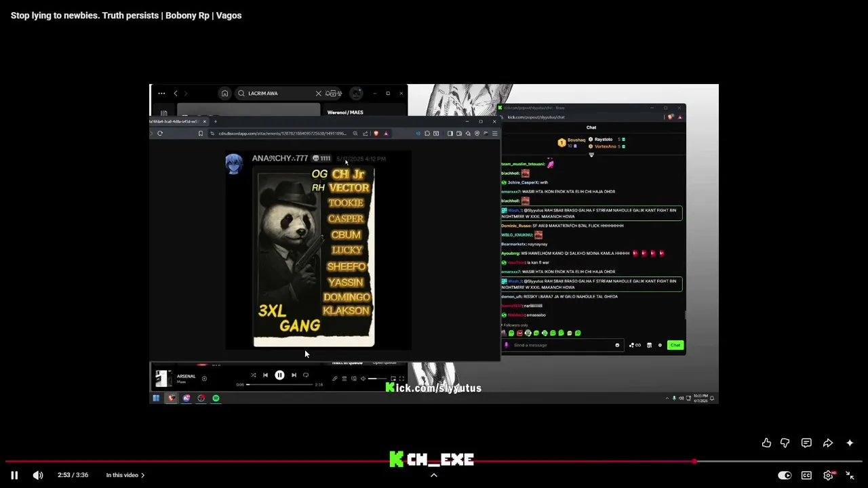The width and height of the screenshot is (868, 488).
Task: Click the cdn.discordapp.com address bar
Action: click(x=281, y=134)
